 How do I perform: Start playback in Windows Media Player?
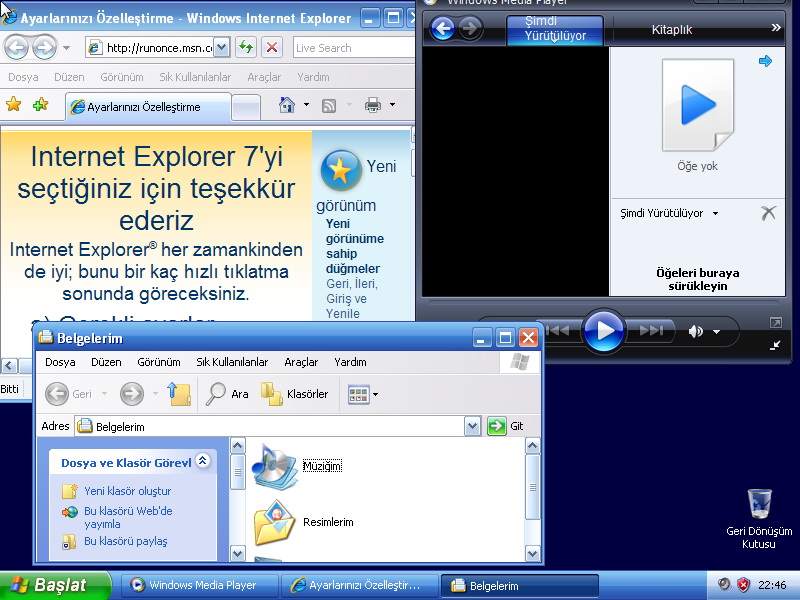click(604, 331)
